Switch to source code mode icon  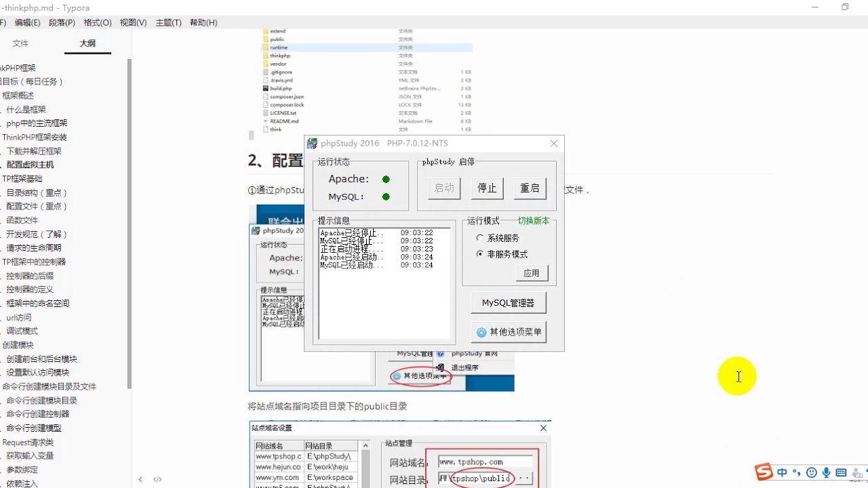157,479
